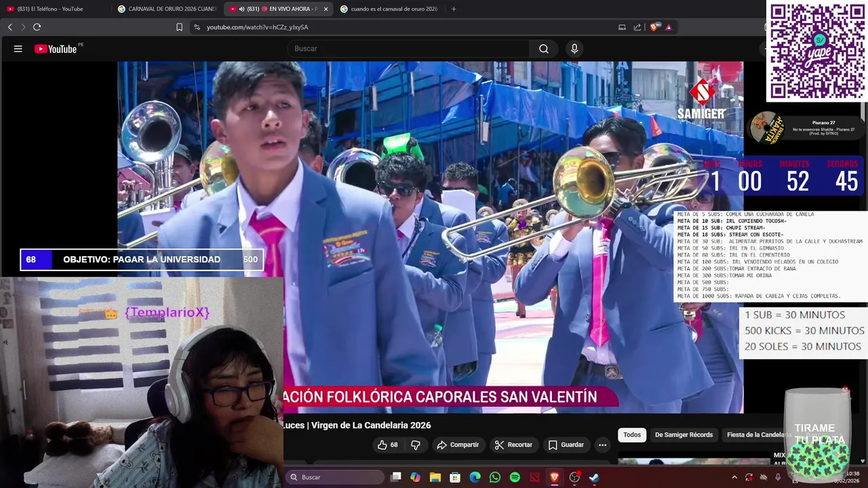Launch Copilot from the taskbar
The height and width of the screenshot is (488, 868).
pos(415,477)
